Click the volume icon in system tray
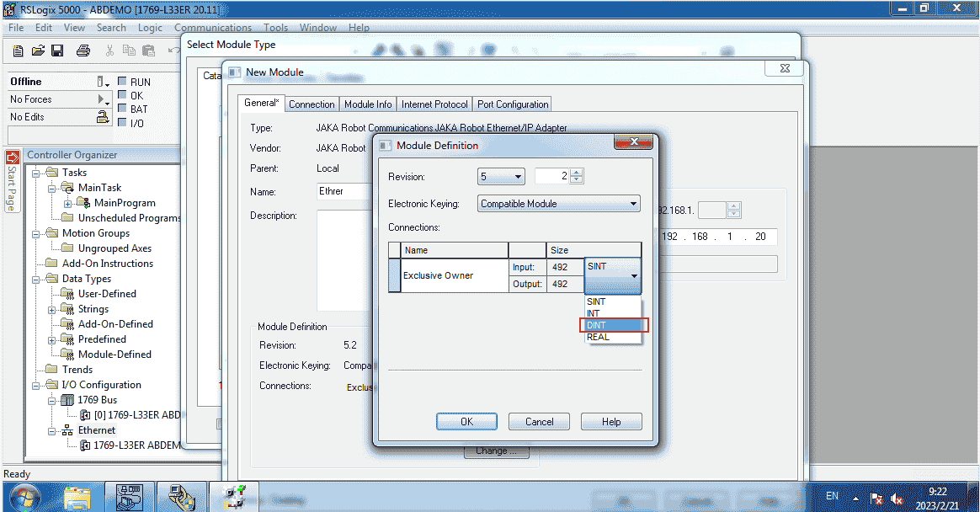The image size is (980, 512). 899,498
